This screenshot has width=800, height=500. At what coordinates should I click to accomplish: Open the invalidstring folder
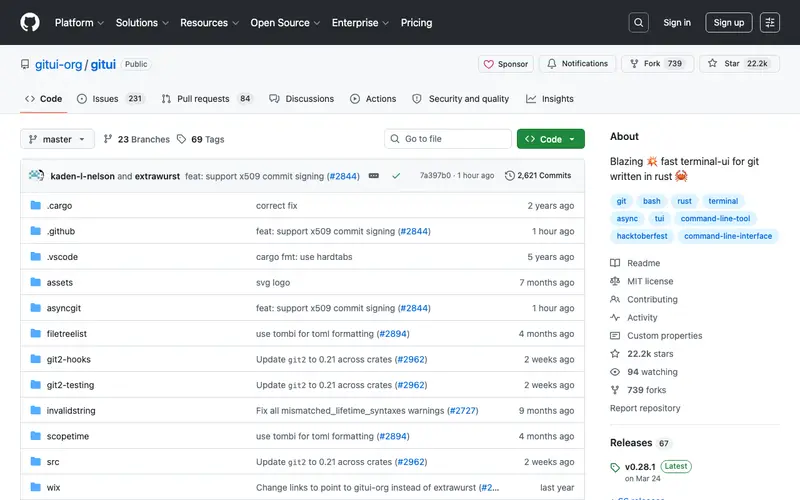[71, 411]
